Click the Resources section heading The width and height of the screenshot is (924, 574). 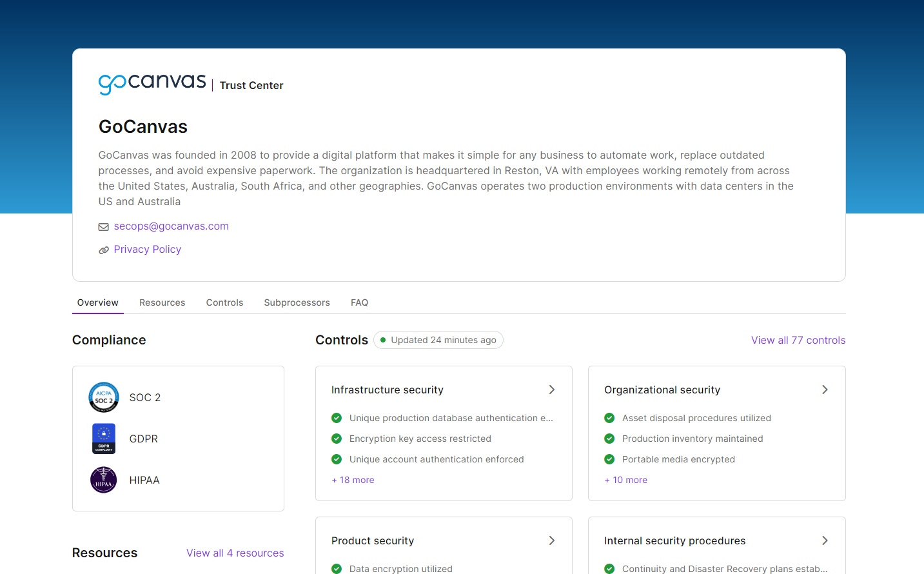click(104, 553)
